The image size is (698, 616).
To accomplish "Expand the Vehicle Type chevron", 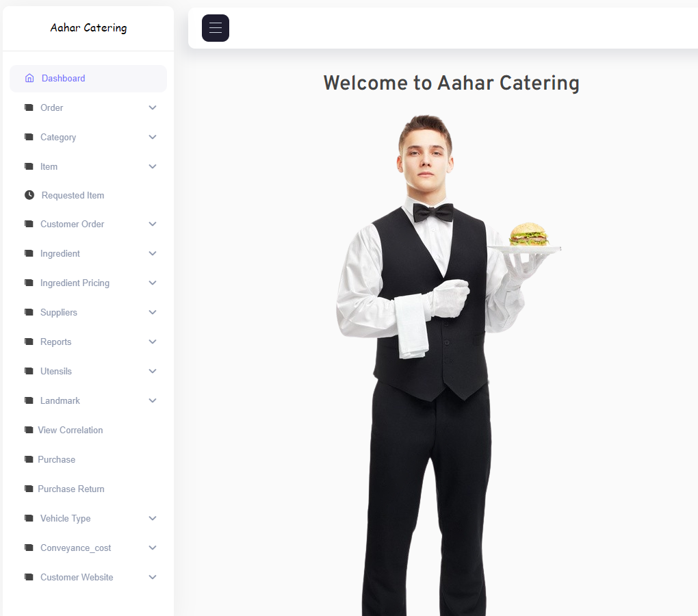I will coord(153,518).
